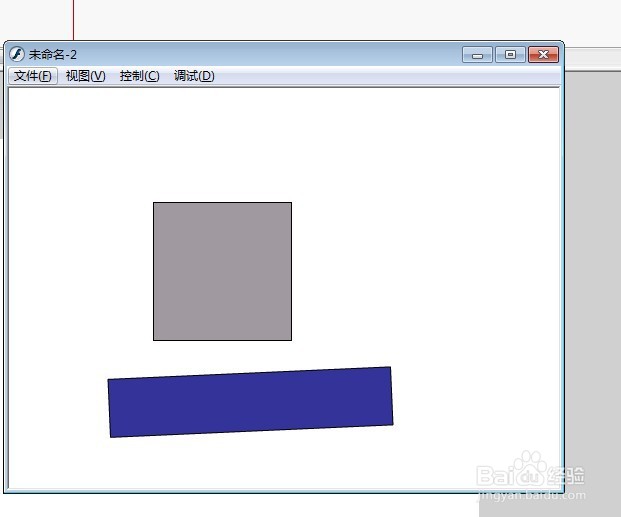The width and height of the screenshot is (621, 517).
Task: Close the 未命名-2 window
Action: [543, 55]
